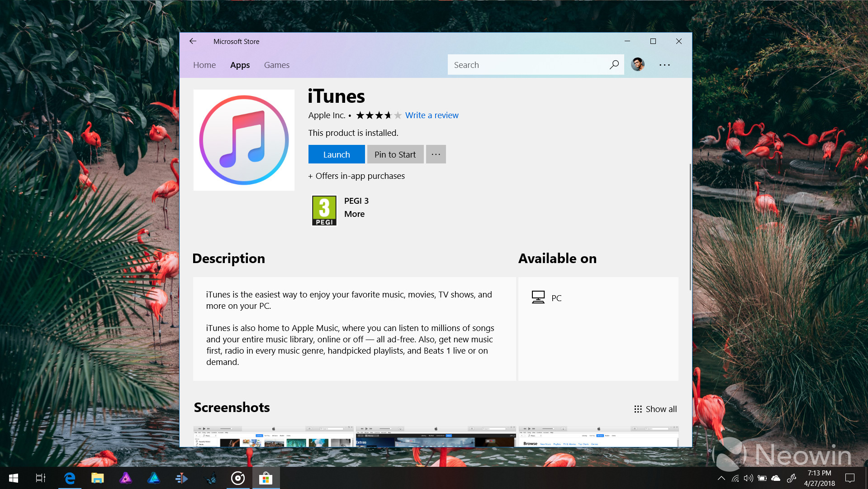The image size is (868, 489).
Task: Show all screenshots
Action: coord(655,409)
